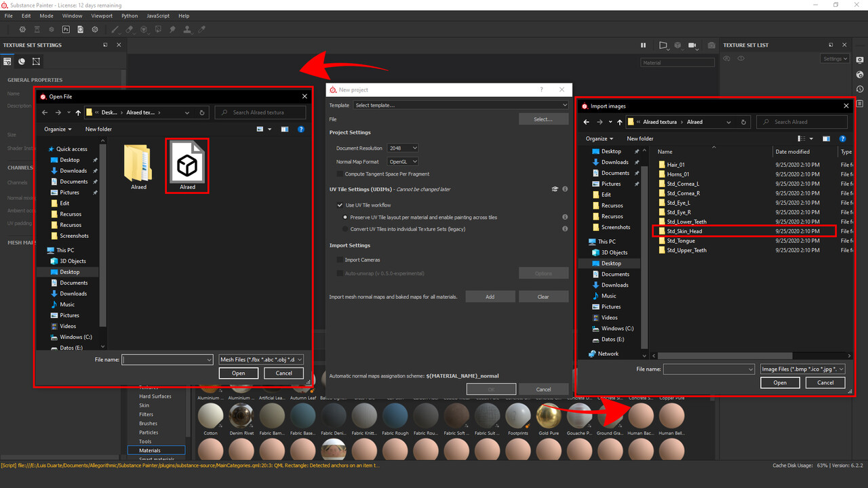The width and height of the screenshot is (868, 488).
Task: Click the Paint brush tool in the toolbar
Action: click(115, 30)
